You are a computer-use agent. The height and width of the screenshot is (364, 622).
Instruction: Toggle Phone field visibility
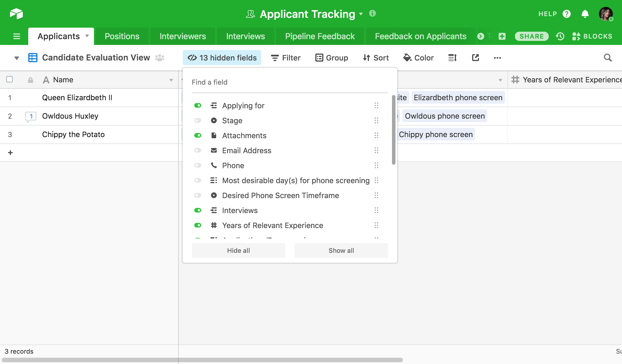[x=198, y=165]
